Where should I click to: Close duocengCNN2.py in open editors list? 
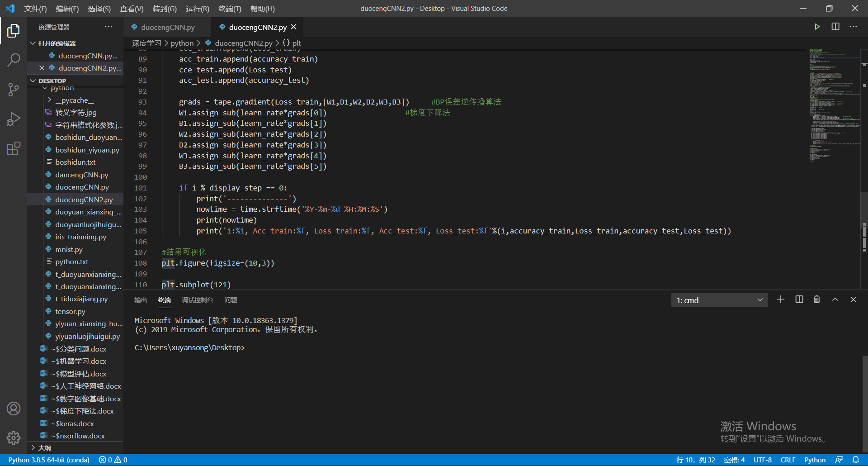pos(42,68)
